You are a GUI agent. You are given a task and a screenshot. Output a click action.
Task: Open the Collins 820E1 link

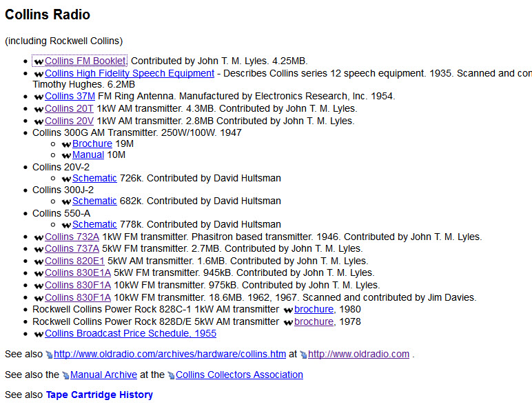click(74, 261)
